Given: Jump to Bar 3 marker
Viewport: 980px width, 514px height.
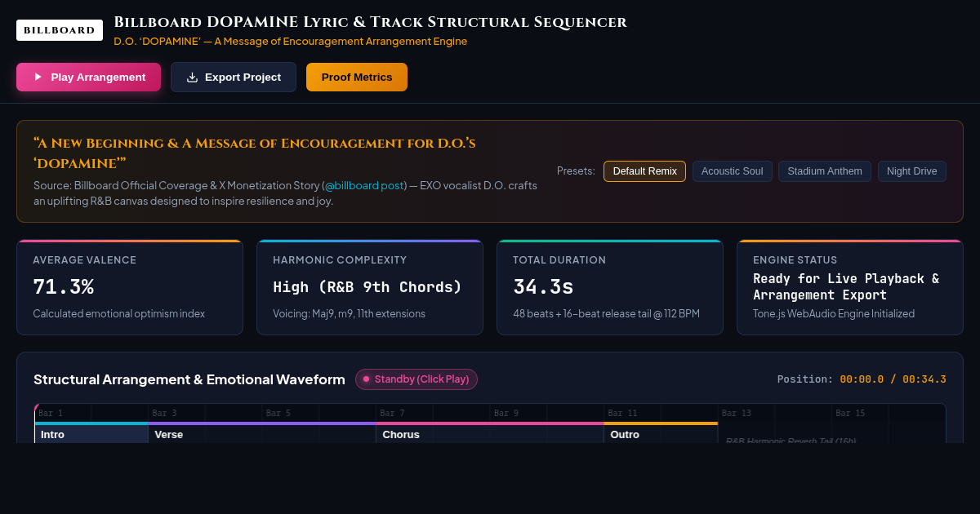Looking at the screenshot, I should 164,413.
